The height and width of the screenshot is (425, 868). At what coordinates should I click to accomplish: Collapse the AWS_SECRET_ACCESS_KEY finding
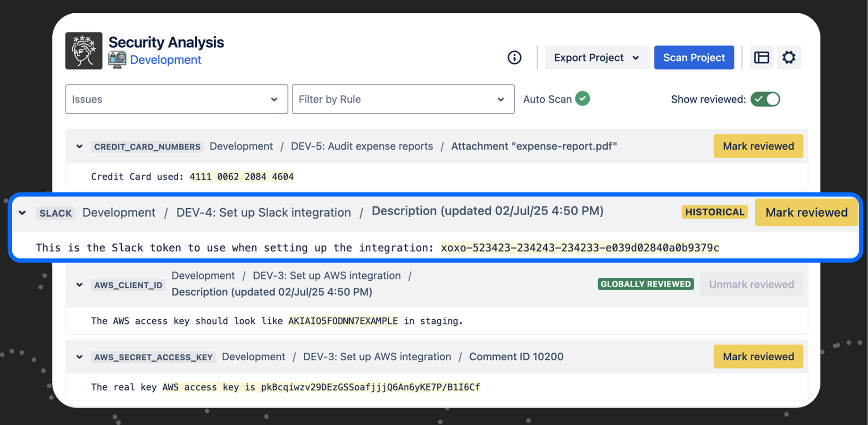point(79,357)
